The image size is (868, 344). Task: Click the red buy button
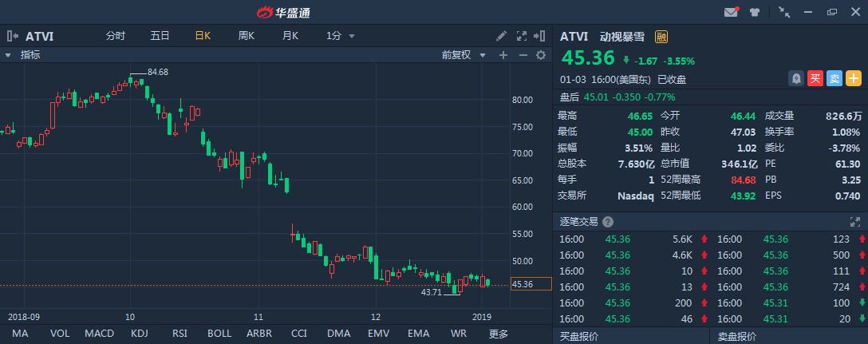point(815,79)
